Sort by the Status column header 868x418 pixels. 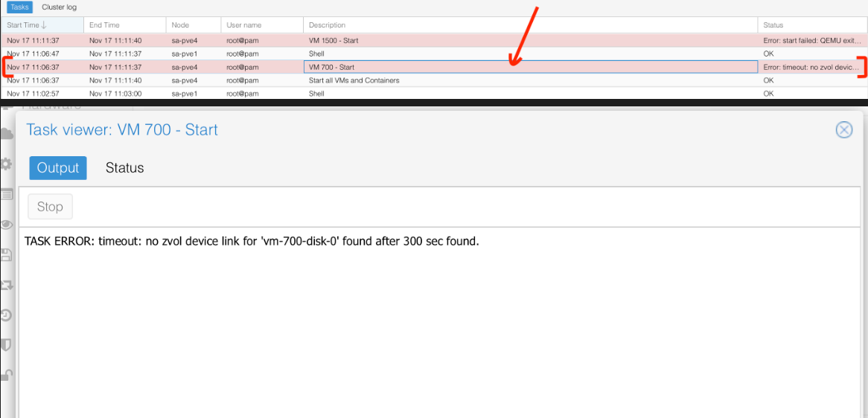(x=812, y=25)
